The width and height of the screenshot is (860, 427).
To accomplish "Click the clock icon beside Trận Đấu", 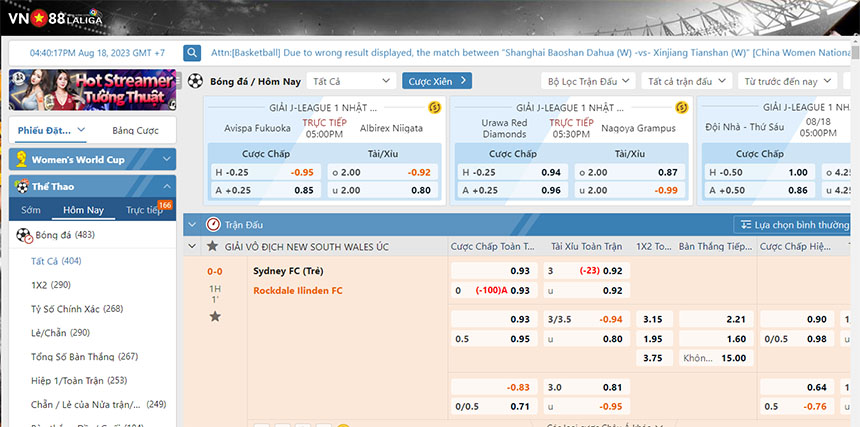I will pos(212,225).
